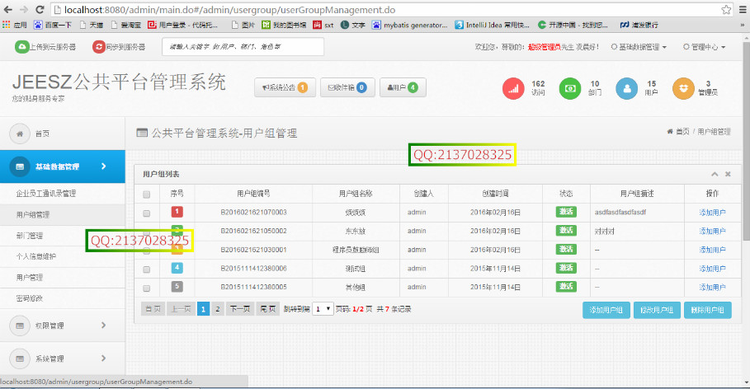The width and height of the screenshot is (750, 389).
Task: Click the creation time column header
Action: tap(495, 193)
